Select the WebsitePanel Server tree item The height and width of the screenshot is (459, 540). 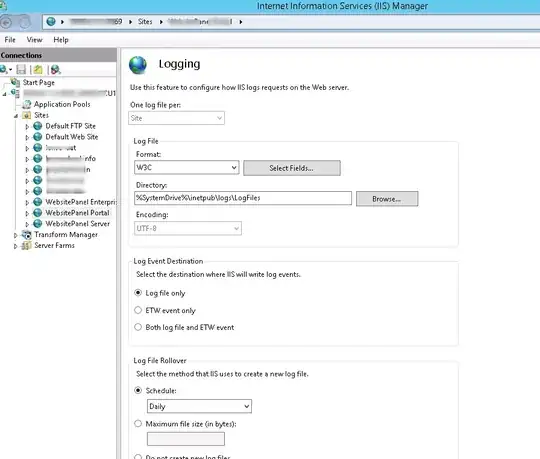77,224
